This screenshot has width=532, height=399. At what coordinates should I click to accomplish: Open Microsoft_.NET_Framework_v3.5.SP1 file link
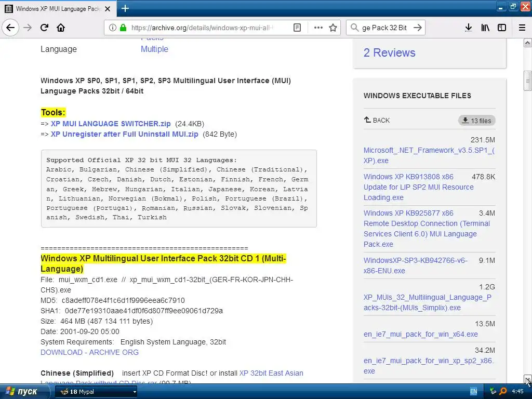point(429,155)
